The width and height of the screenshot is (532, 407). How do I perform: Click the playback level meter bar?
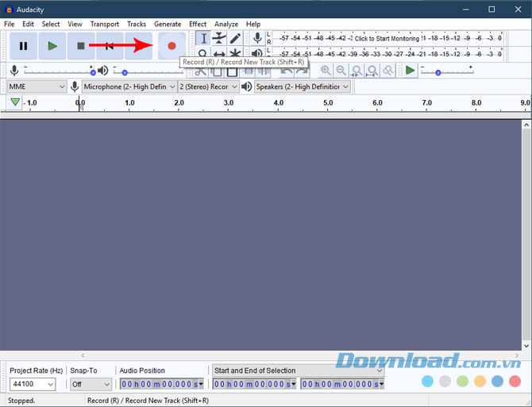tap(387, 53)
